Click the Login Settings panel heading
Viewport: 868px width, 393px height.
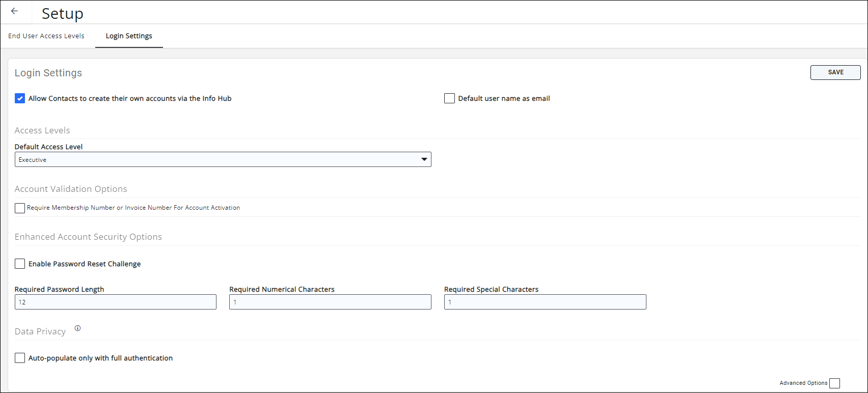click(x=48, y=73)
